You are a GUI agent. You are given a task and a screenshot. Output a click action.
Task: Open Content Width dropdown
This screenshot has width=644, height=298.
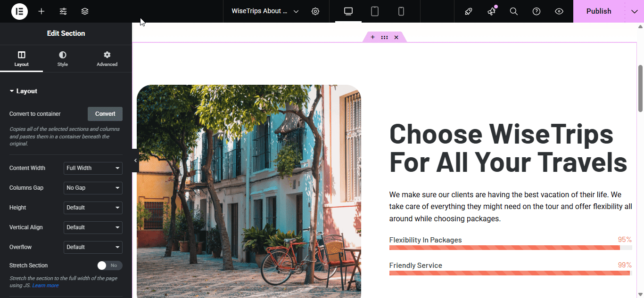coord(93,168)
